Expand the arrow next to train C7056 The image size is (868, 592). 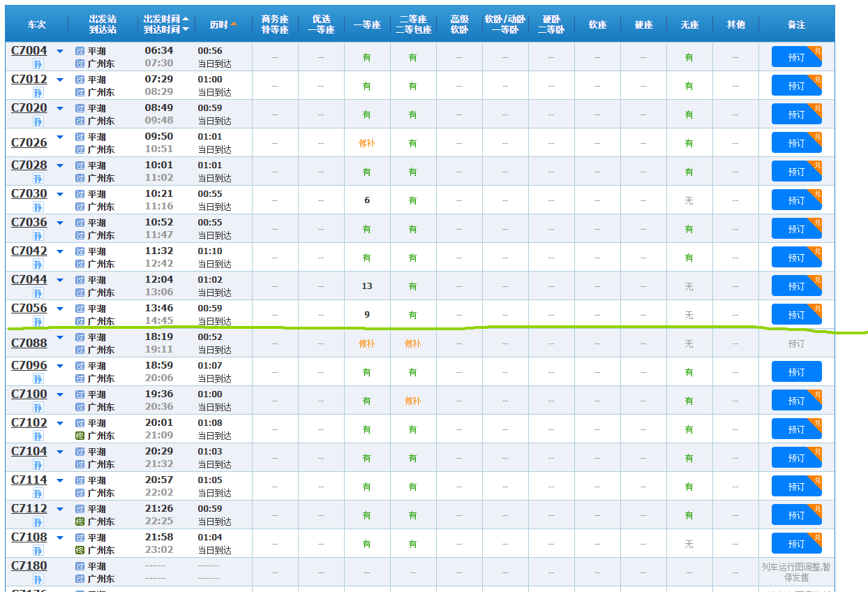tap(60, 309)
